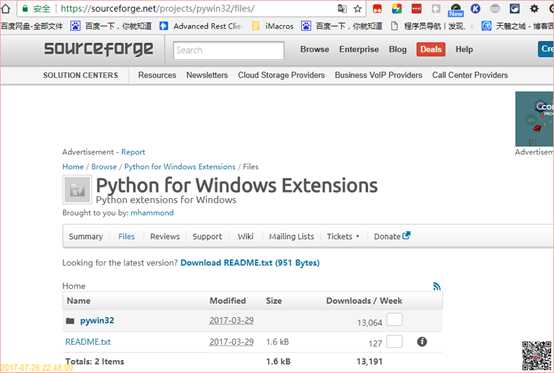Focus the SourceForge Search field
Viewport: 554px width, 373px height.
click(229, 51)
